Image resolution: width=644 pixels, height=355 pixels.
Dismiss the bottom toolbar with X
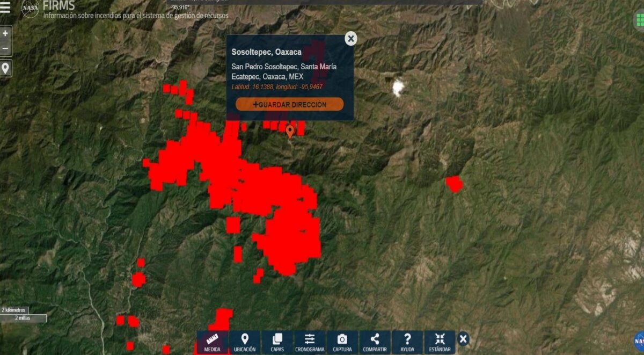click(x=463, y=339)
